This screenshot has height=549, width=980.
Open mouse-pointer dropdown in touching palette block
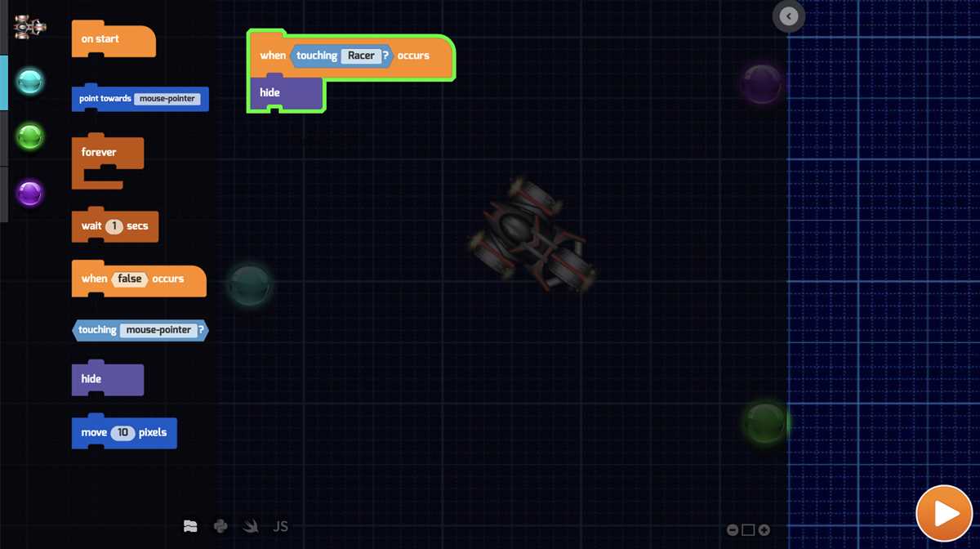point(158,330)
